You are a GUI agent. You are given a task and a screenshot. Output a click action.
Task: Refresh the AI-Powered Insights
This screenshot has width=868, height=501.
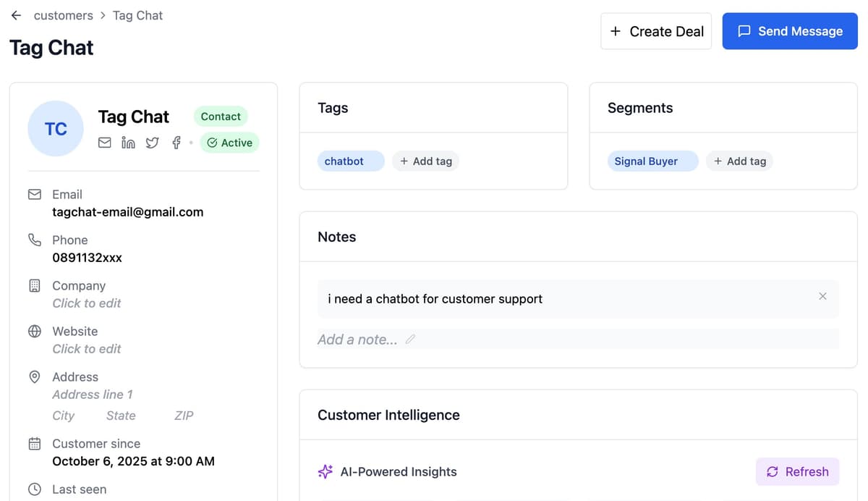pos(797,472)
